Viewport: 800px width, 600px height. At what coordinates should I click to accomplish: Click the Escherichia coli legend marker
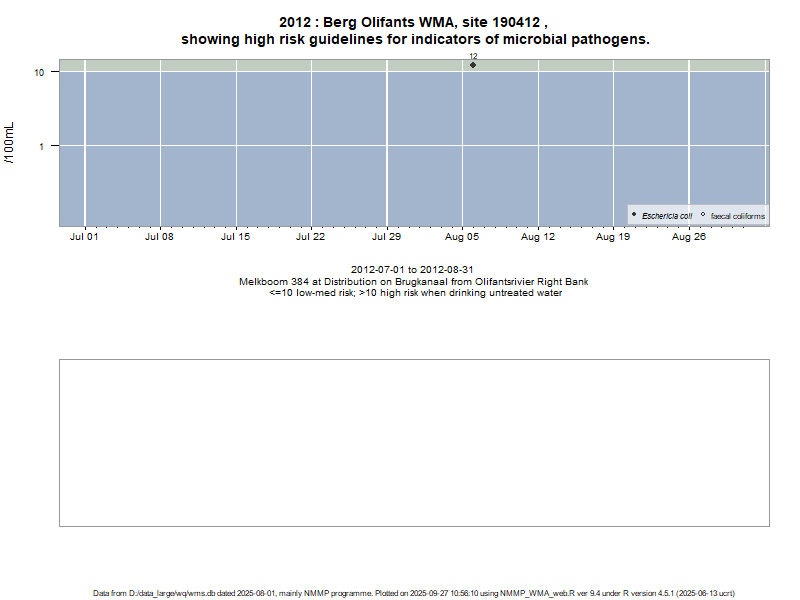click(x=634, y=215)
